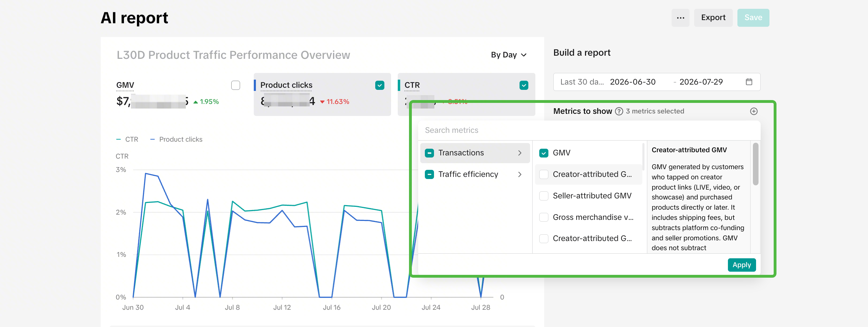The width and height of the screenshot is (868, 327).
Task: Click the CTR entry in chart legend
Action: (127, 140)
